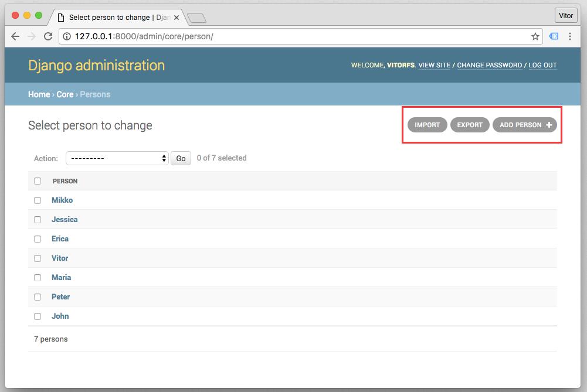Go to Home in the breadcrumb
587x392 pixels.
[39, 94]
